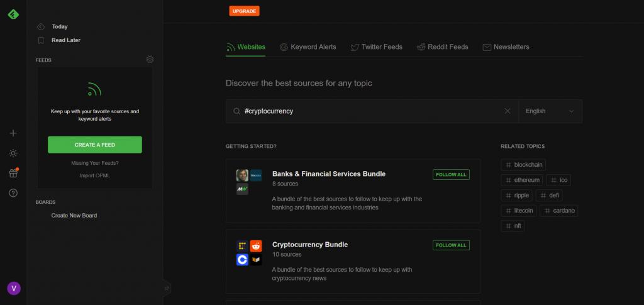Switch to the Newsletters tab

(x=506, y=47)
